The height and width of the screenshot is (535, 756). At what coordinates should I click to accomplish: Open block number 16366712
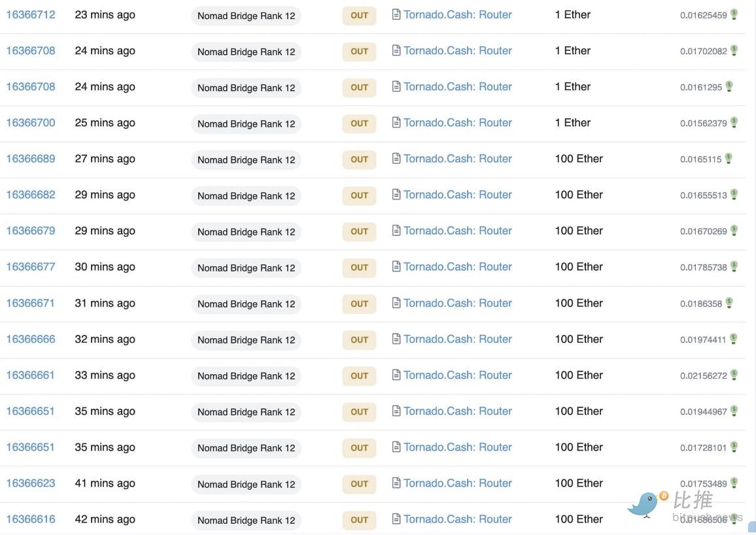point(31,14)
